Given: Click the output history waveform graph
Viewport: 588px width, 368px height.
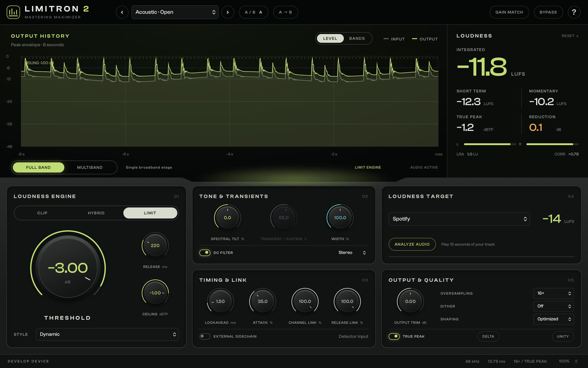Looking at the screenshot, I should 229,102.
